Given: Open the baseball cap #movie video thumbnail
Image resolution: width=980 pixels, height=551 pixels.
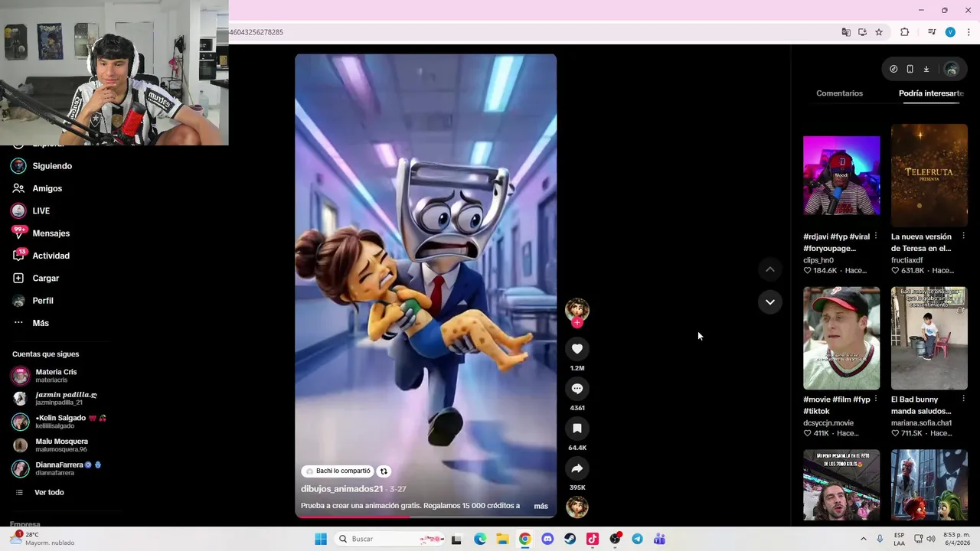Looking at the screenshot, I should (841, 338).
